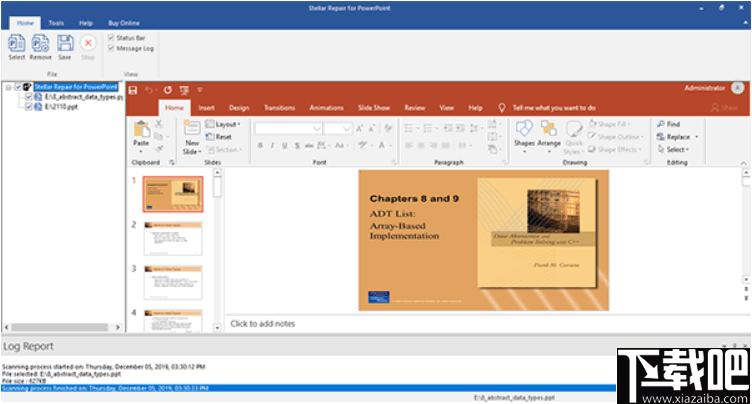Screen dimensions: 752x404
Task: Switch to the Design tab
Action: pos(239,108)
